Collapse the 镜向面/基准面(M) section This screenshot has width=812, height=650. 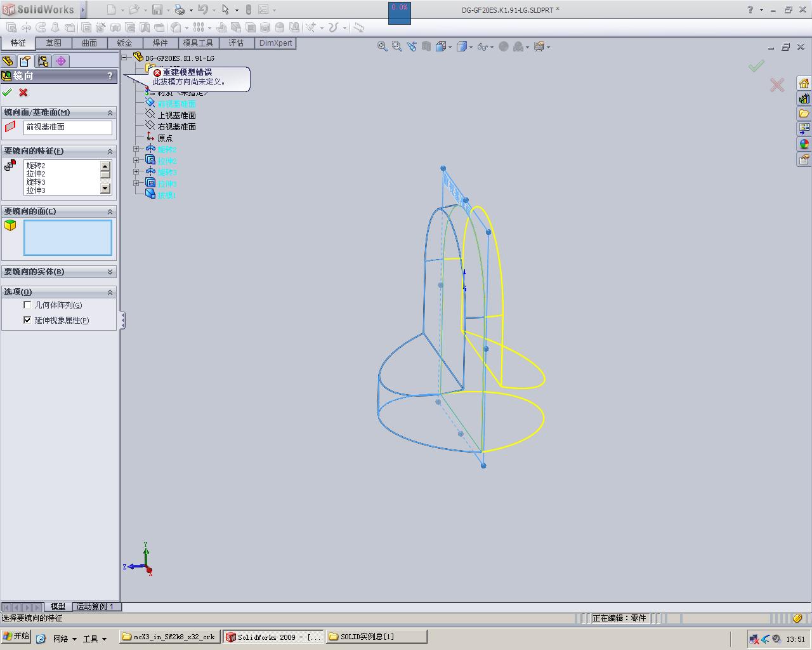click(110, 112)
